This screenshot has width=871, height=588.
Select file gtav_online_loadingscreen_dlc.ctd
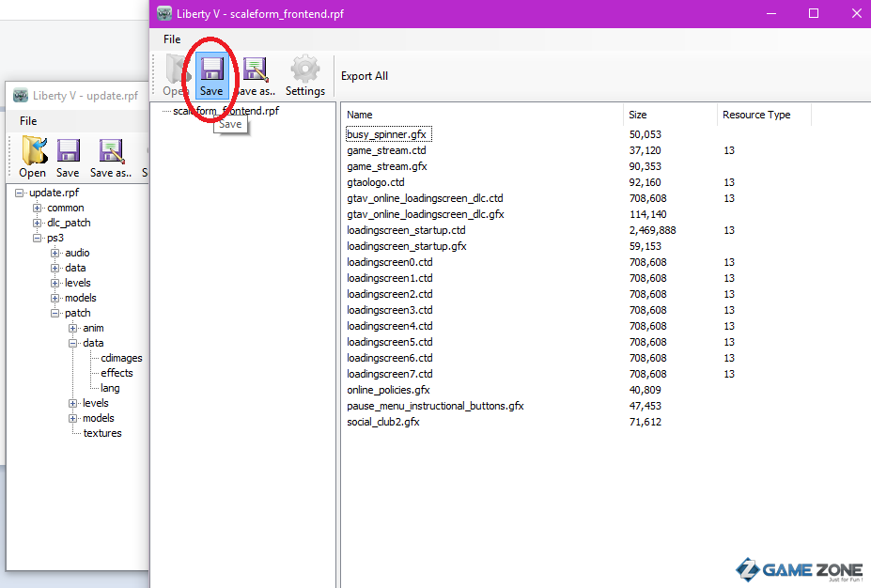pos(425,198)
